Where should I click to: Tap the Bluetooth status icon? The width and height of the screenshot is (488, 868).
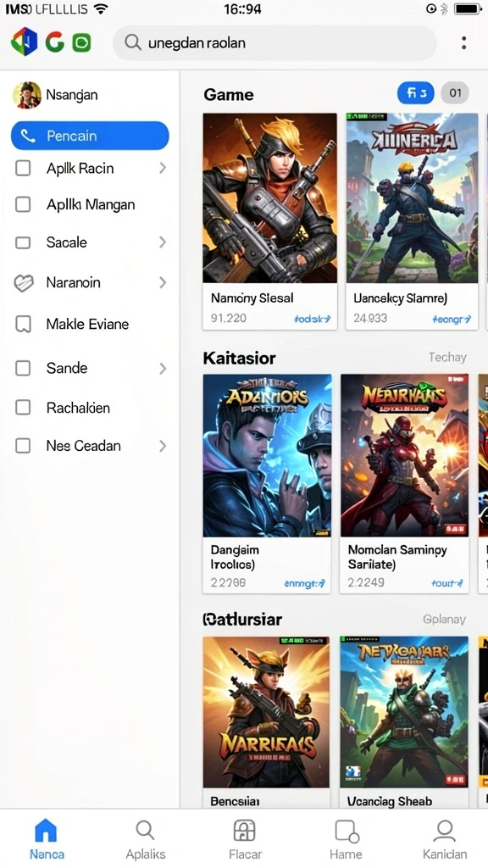tap(444, 8)
